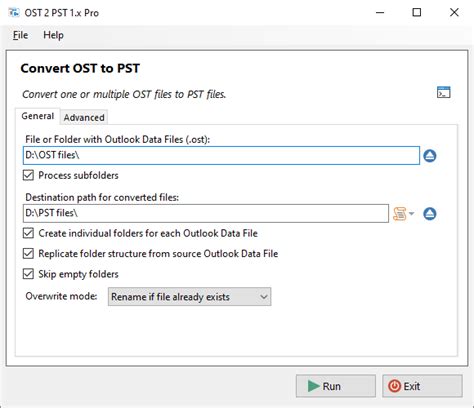Toggle the Skip empty folders checkbox

(x=28, y=274)
